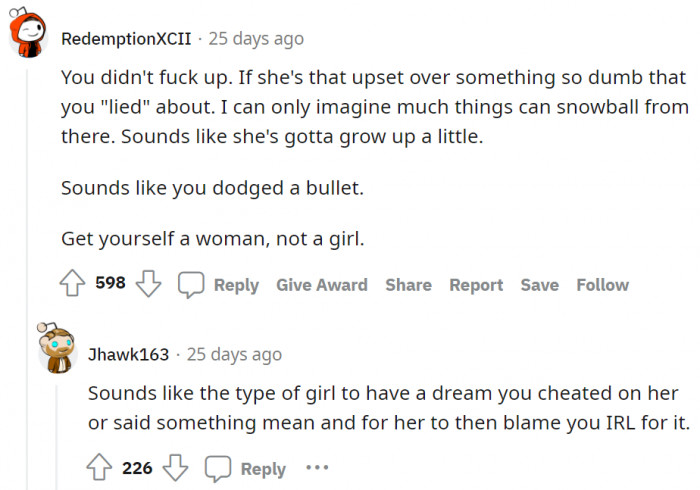700x490 pixels.
Task: Report RedemptionXCII's comment
Action: point(476,285)
